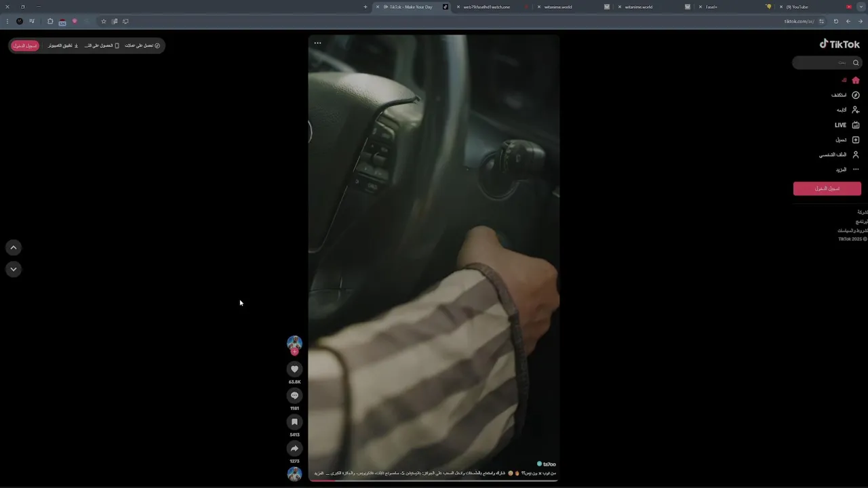This screenshot has height=488, width=868.
Task: Open the More three-dots sidebar item
Action: (x=848, y=169)
